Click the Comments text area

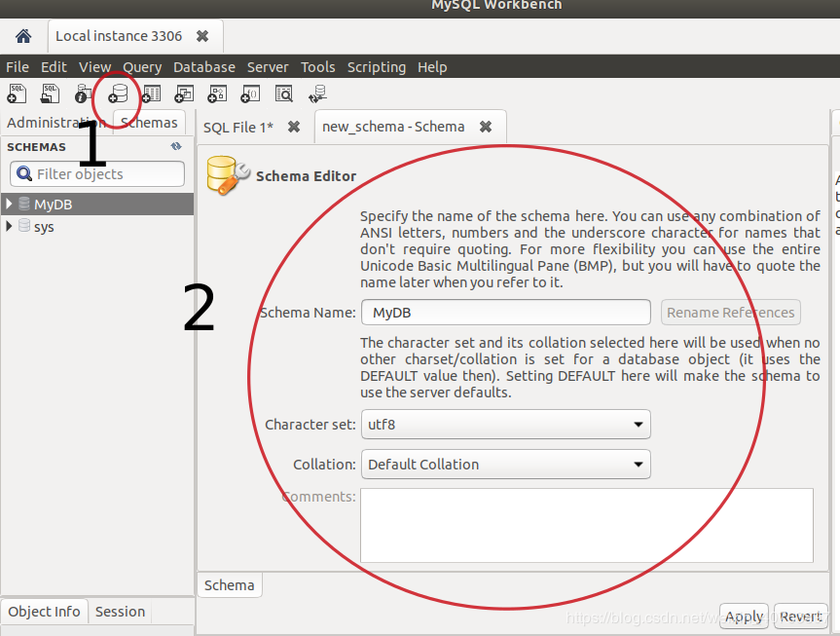pos(587,525)
